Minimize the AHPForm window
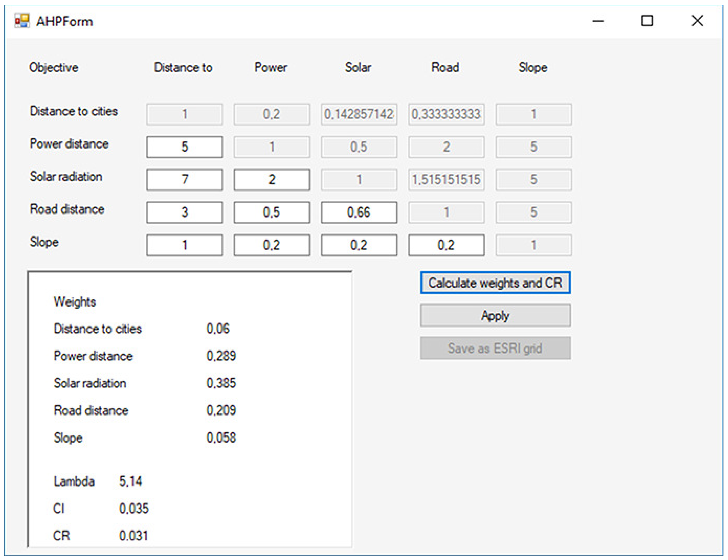The width and height of the screenshot is (728, 560). pyautogui.click(x=598, y=21)
